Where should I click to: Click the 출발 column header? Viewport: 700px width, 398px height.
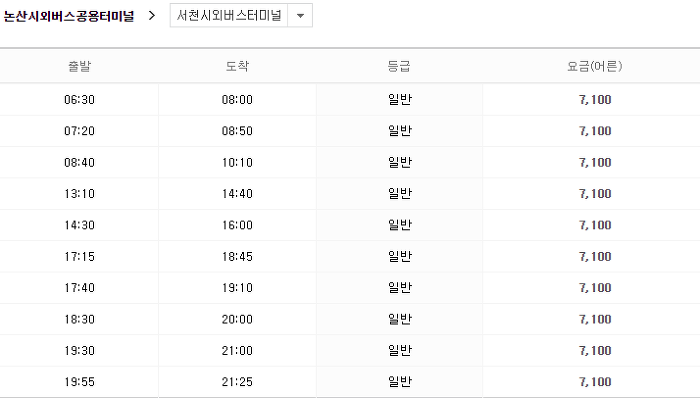(x=79, y=66)
